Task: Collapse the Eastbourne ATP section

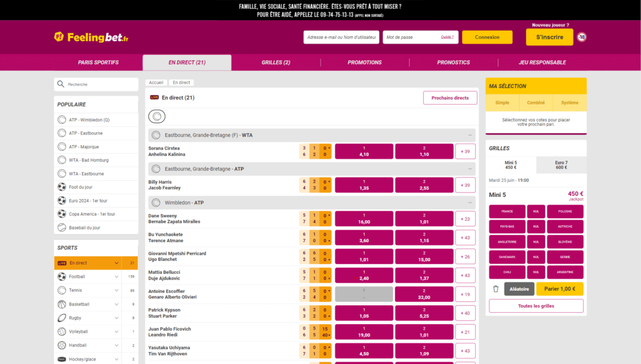Action: coord(470,169)
